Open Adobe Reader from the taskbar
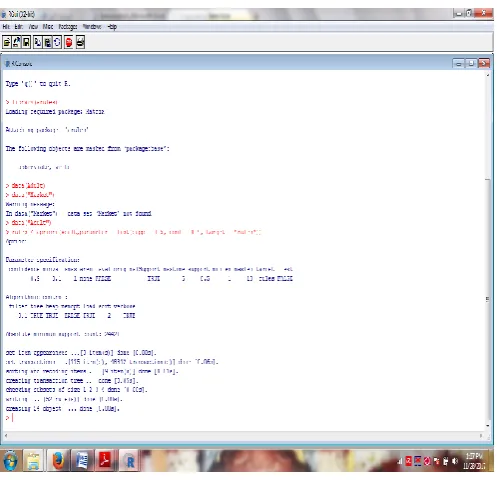Screen dimensions: 497x480 point(105,461)
